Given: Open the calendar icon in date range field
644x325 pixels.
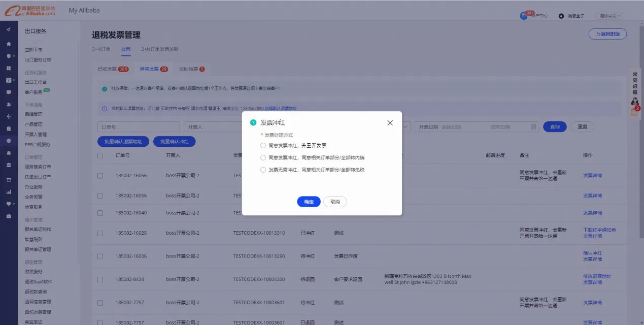Looking at the screenshot, I should tap(533, 126).
